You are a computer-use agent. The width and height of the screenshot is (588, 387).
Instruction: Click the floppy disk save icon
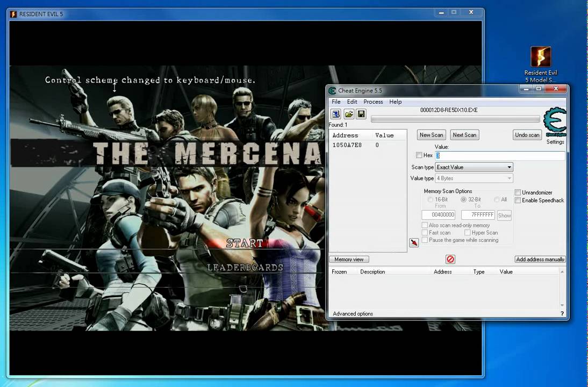tap(361, 114)
